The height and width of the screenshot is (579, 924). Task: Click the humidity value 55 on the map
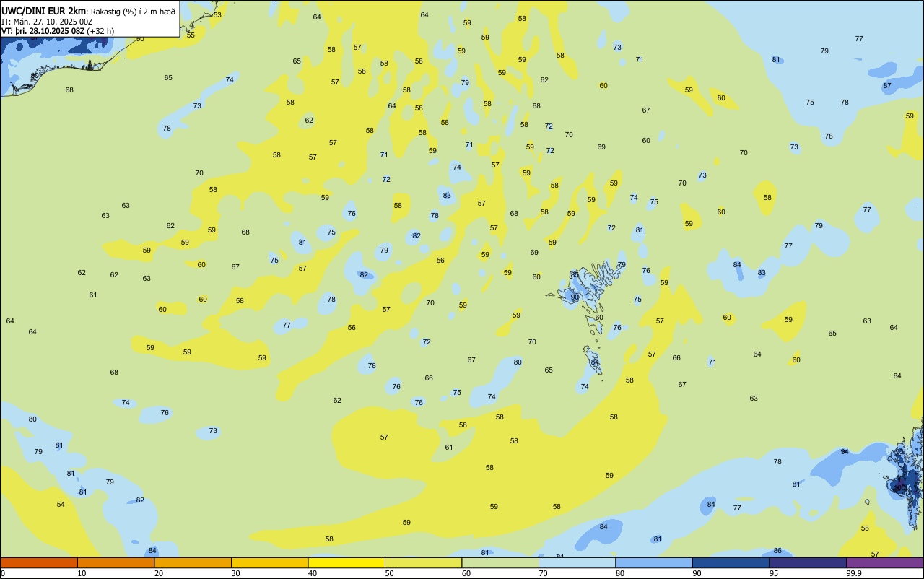coord(191,35)
